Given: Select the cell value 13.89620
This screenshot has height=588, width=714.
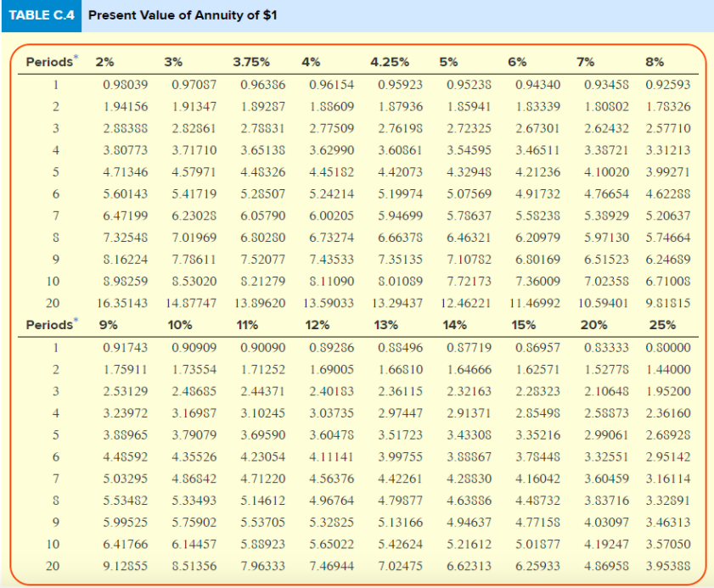Looking at the screenshot, I should [260, 303].
